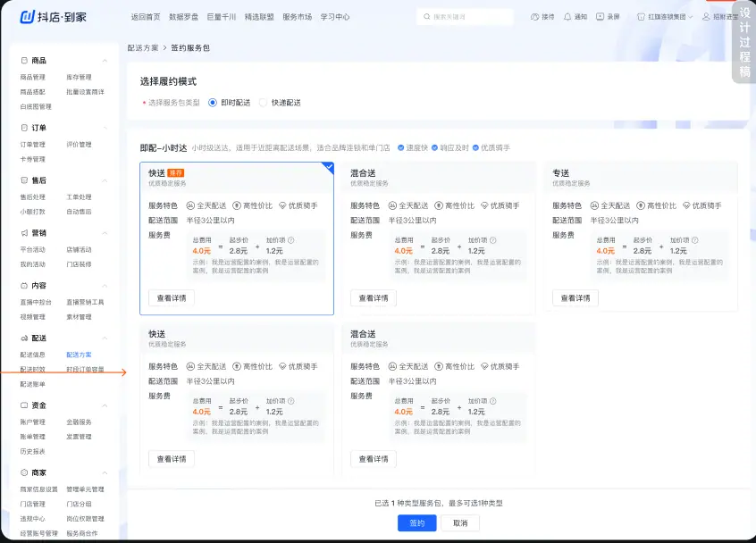Click the 优质骑手 icon in top 混合送 card

(484, 205)
